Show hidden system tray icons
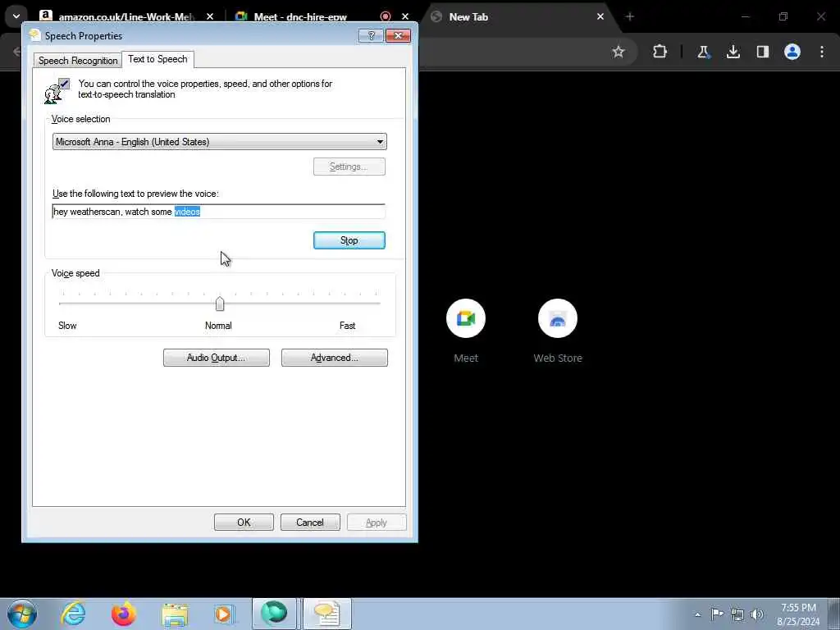 [x=697, y=614]
